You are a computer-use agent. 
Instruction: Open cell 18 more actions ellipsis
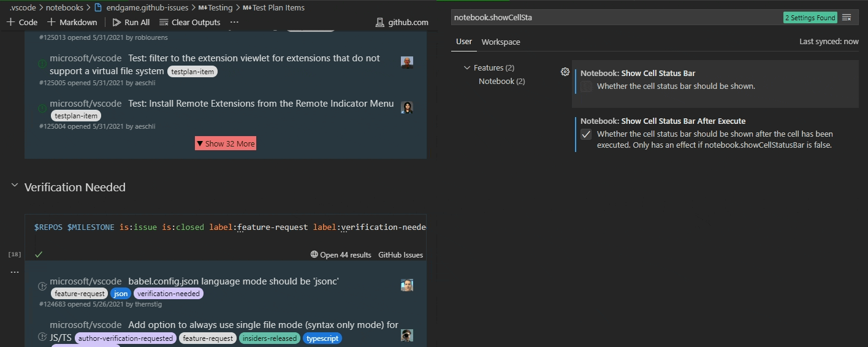(15, 272)
